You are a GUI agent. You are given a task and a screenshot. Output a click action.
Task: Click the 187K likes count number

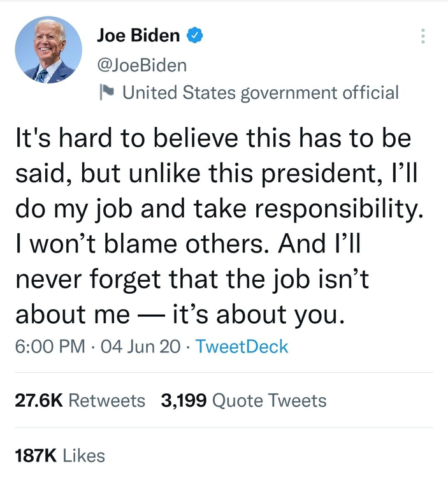(36, 455)
